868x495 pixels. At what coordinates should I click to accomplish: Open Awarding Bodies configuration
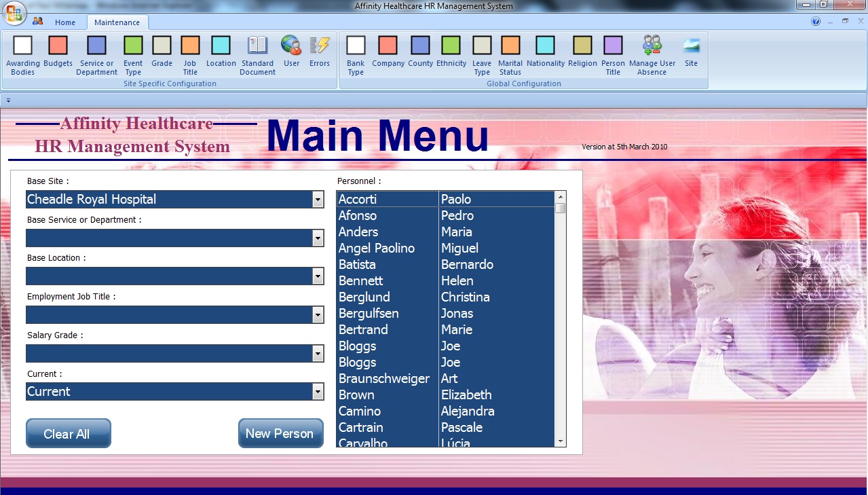click(x=23, y=56)
